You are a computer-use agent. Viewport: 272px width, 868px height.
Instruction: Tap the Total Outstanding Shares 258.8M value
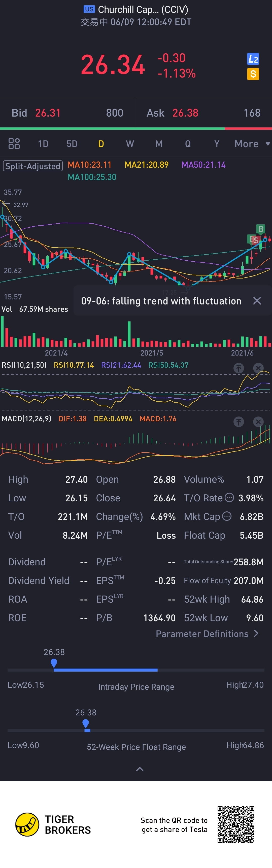(x=248, y=562)
